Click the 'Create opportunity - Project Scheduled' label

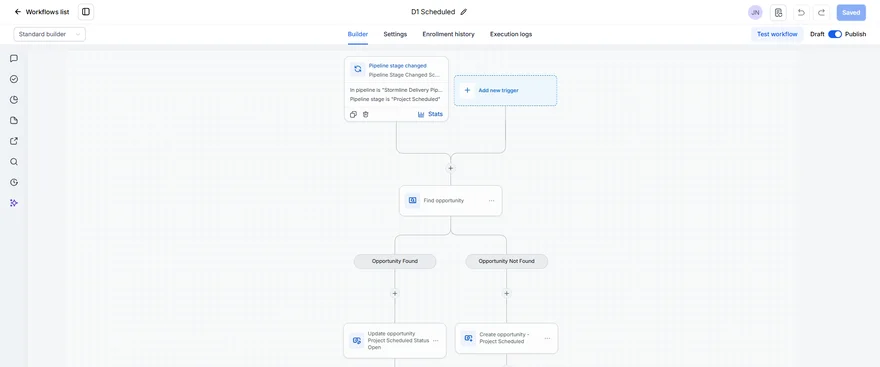504,338
